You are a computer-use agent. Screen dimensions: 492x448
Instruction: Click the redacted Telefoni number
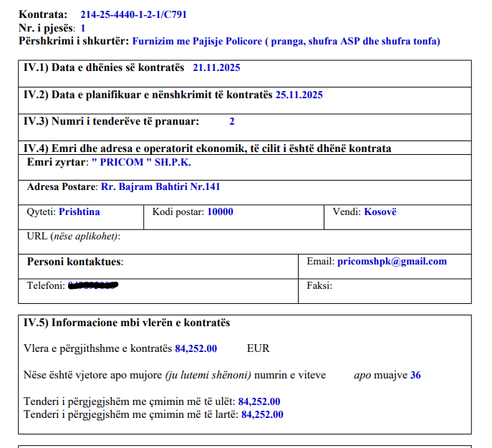tap(92, 286)
